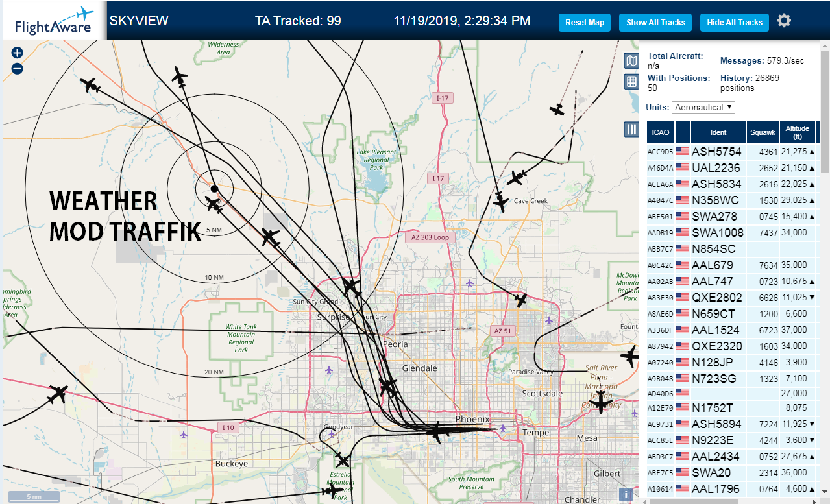Click the 5 nm scale bar
Image resolution: width=830 pixels, height=504 pixels.
point(32,496)
